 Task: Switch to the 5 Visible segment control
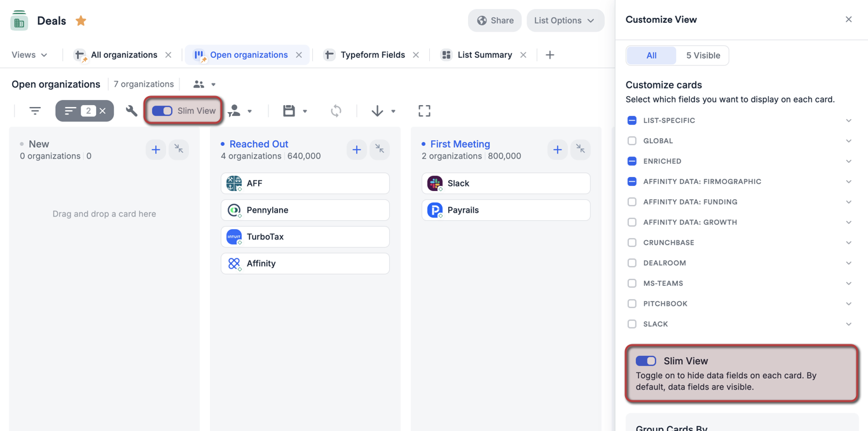(x=702, y=55)
